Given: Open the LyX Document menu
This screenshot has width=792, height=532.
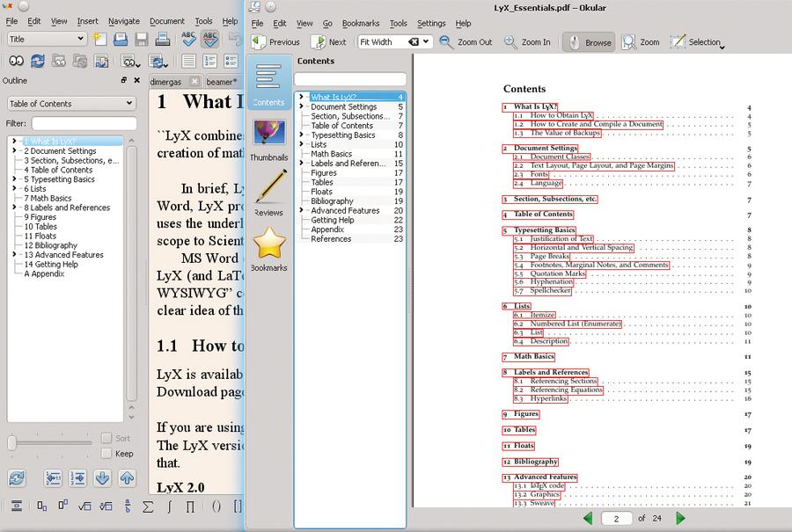Looking at the screenshot, I should [166, 21].
